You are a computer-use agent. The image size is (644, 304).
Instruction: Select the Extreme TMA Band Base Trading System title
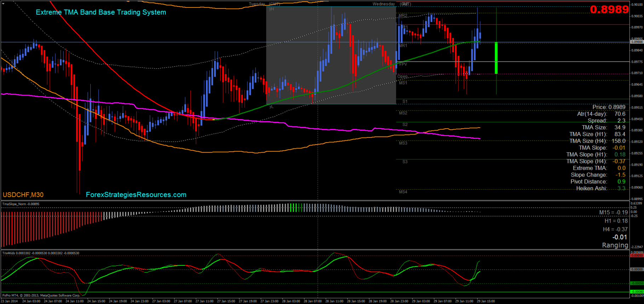101,12
